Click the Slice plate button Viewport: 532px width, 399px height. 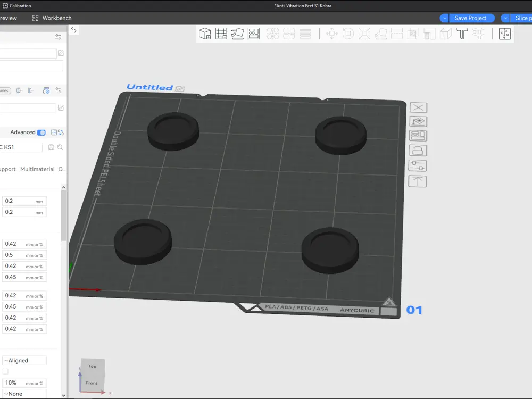(x=521, y=18)
